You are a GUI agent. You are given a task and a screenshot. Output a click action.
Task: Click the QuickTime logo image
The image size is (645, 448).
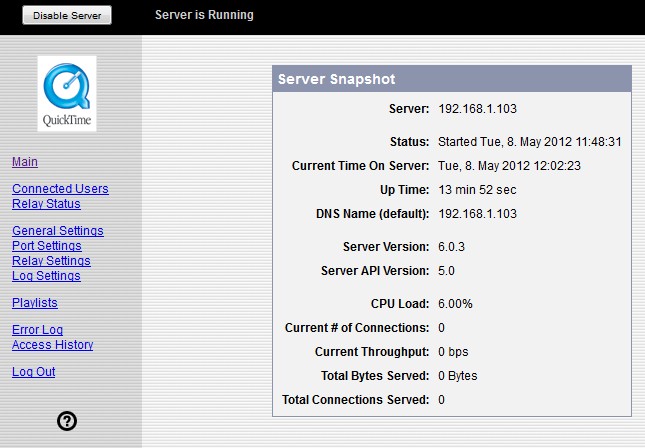pos(67,94)
